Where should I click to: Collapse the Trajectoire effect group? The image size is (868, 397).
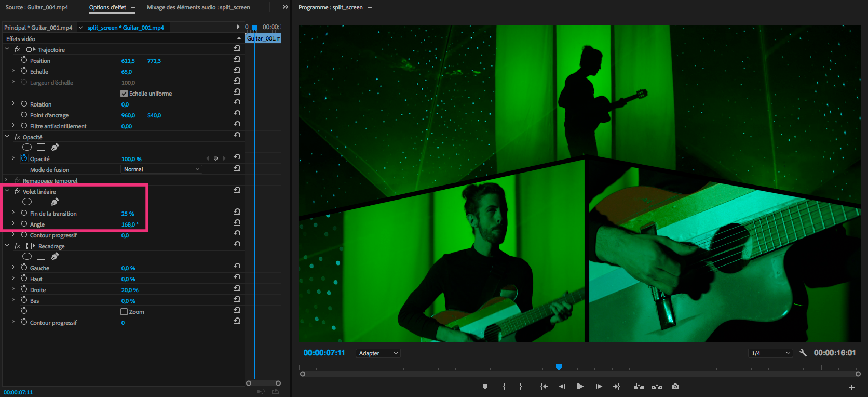pyautogui.click(x=7, y=49)
